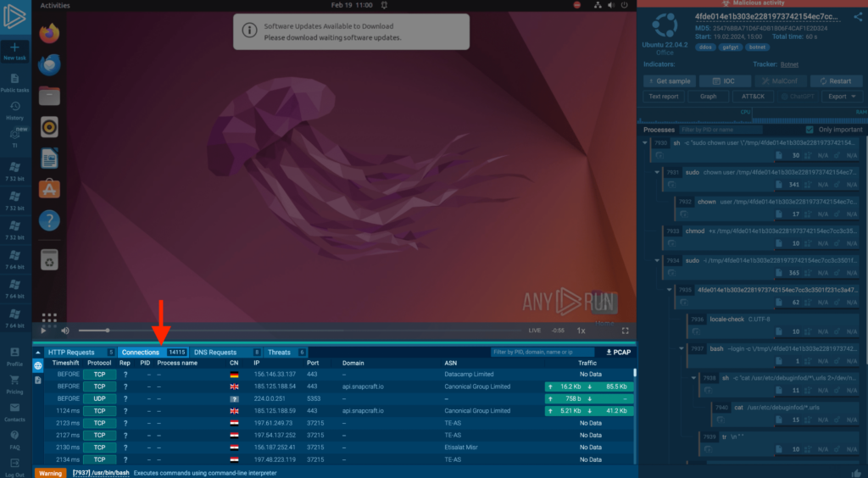
Task: Mute the video volume speaker icon
Action: tap(65, 331)
